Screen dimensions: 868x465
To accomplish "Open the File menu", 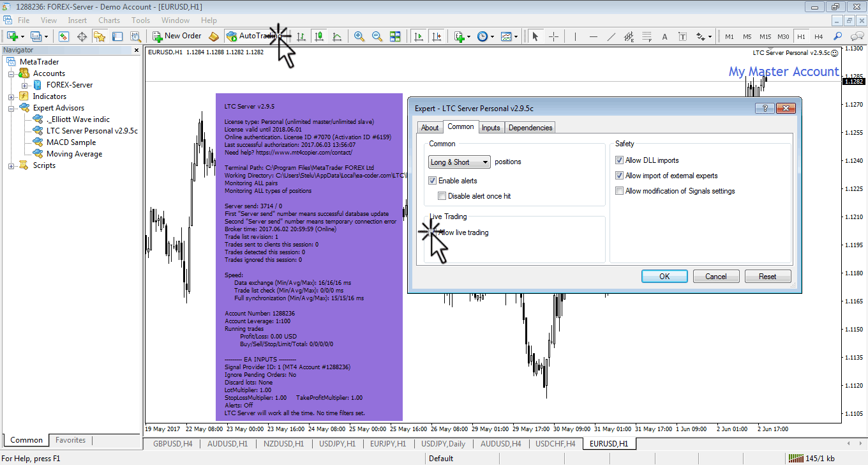I will click(24, 20).
